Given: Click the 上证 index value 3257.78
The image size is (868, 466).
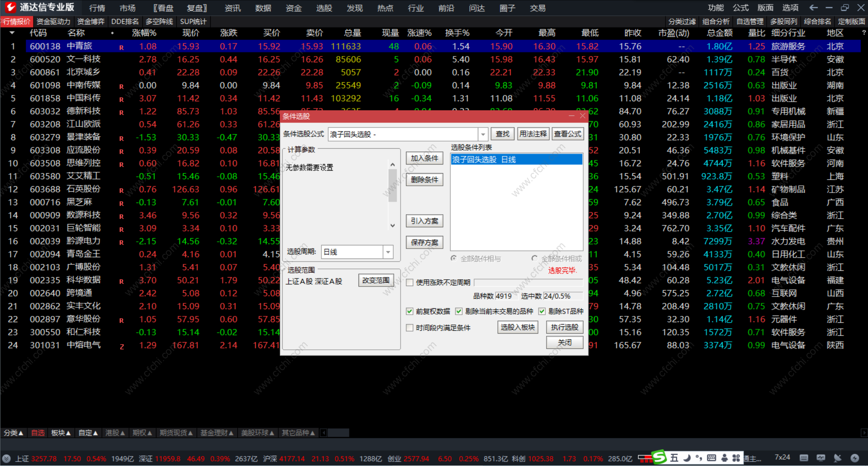Looking at the screenshot, I should point(44,459).
